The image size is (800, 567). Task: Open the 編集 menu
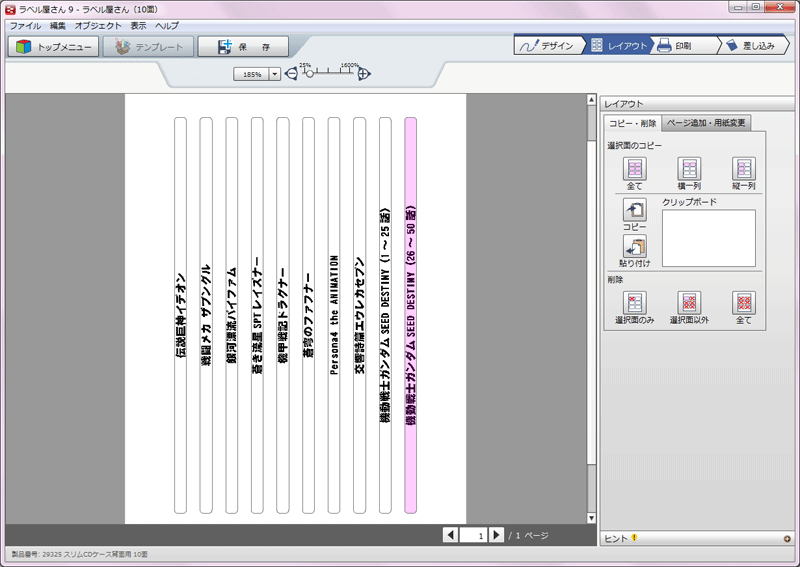(58, 26)
